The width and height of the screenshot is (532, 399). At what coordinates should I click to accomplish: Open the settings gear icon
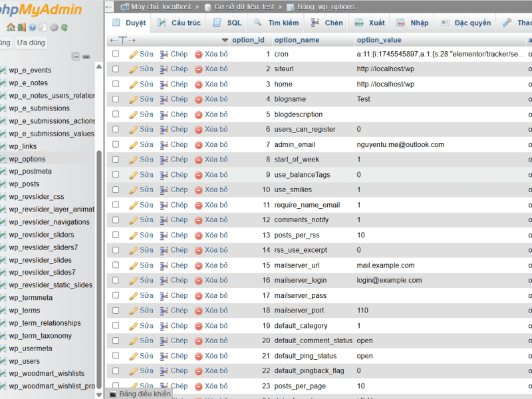[x=54, y=27]
